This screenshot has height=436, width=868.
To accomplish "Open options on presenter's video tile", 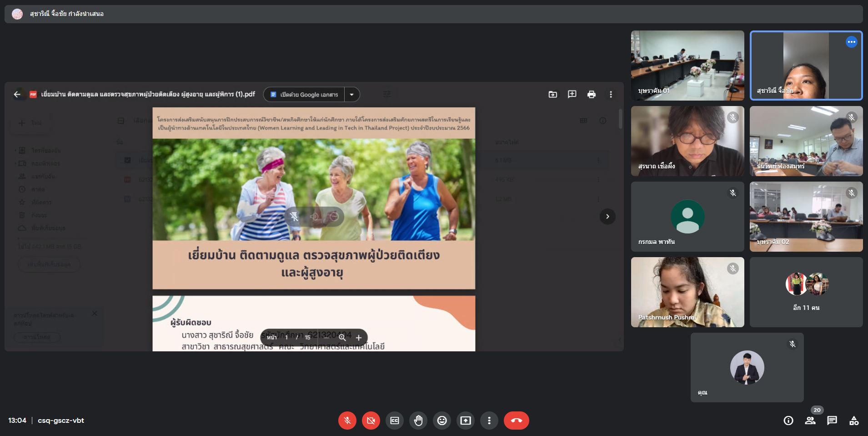I will tap(851, 42).
